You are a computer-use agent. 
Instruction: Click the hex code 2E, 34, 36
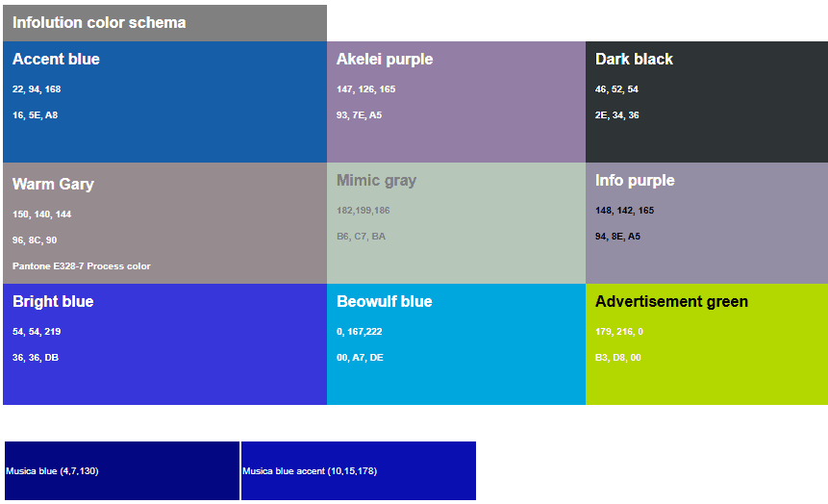[616, 115]
